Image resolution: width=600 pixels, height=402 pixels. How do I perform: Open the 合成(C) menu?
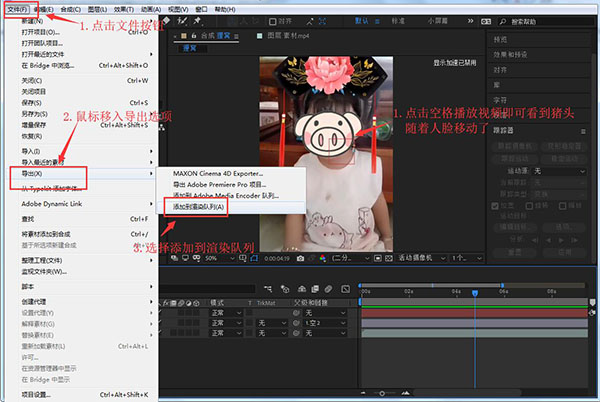click(x=70, y=9)
